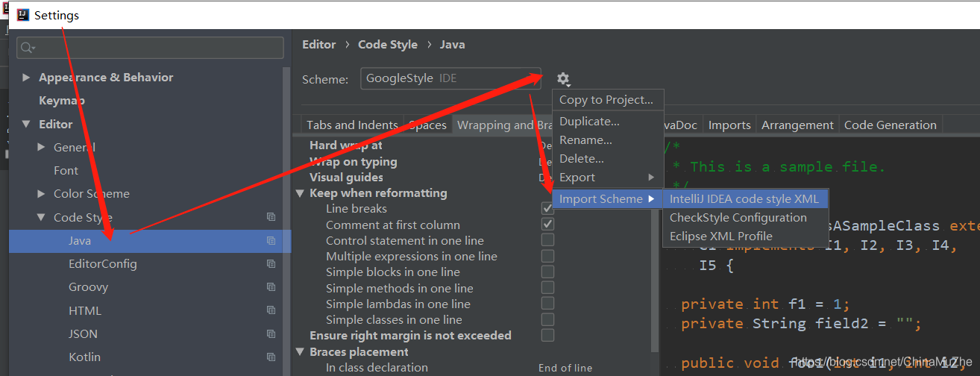Image resolution: width=980 pixels, height=376 pixels.
Task: Click the project-level icon beside JSON
Action: click(271, 334)
